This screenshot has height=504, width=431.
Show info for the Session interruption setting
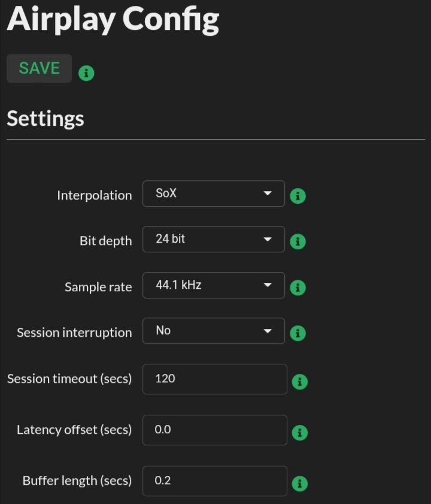coord(298,333)
